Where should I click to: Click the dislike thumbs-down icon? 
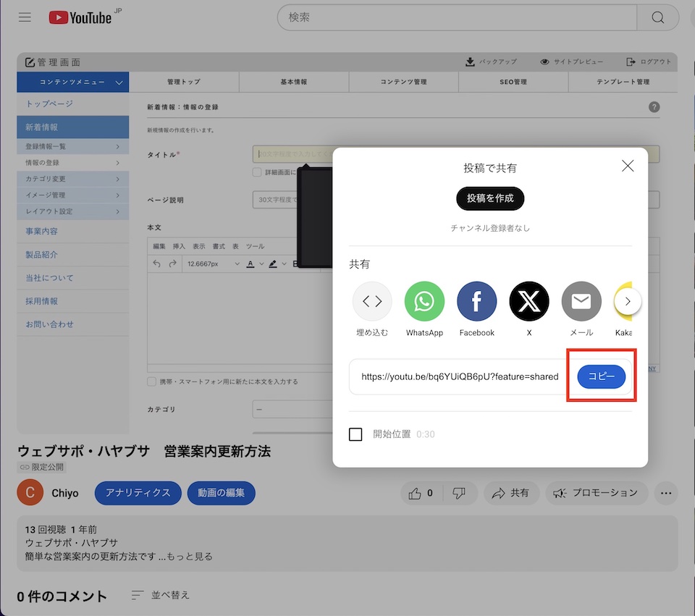458,493
